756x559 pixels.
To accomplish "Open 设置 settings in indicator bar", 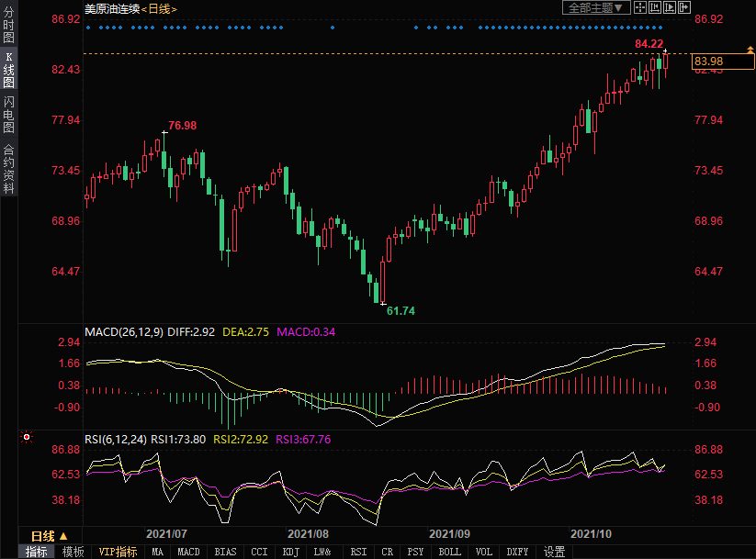I will click(x=554, y=552).
